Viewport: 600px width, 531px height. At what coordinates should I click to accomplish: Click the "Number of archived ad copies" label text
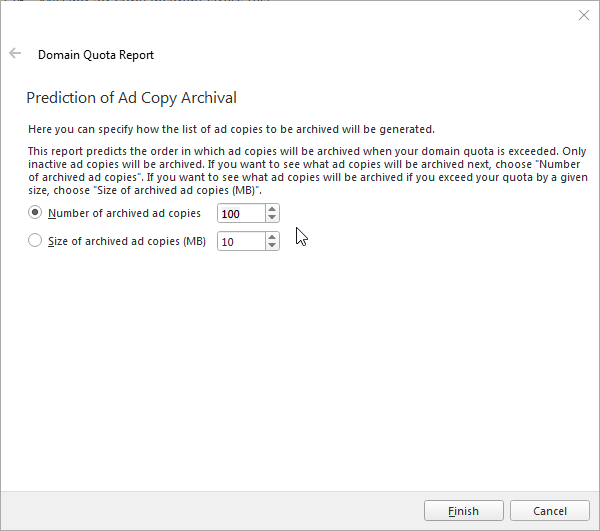125,213
